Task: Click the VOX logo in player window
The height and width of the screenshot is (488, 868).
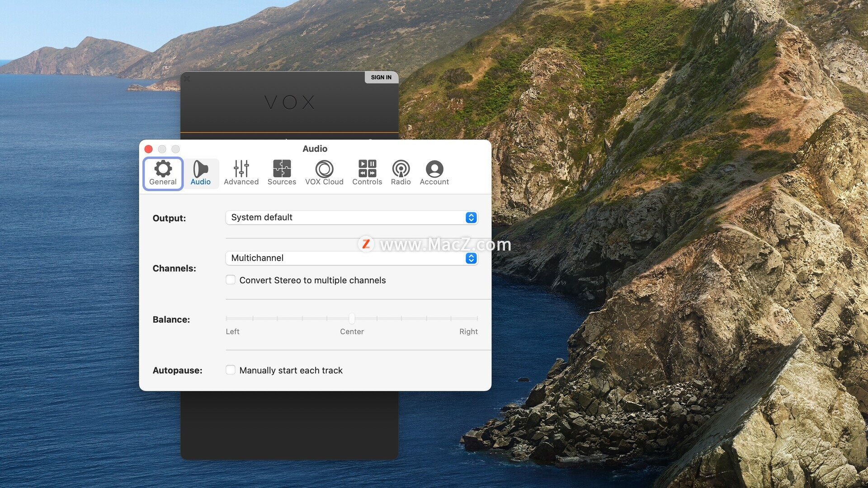Action: [x=289, y=103]
